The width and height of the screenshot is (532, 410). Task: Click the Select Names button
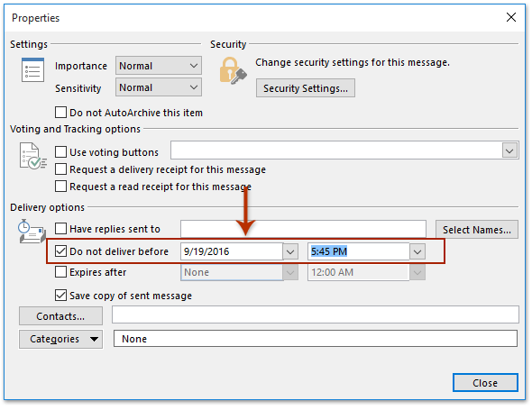click(x=477, y=230)
